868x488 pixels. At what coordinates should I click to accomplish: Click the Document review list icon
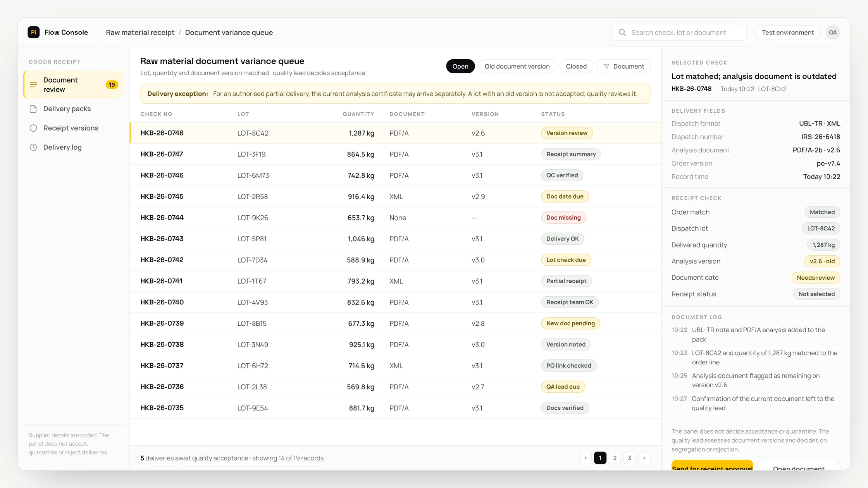click(x=33, y=84)
